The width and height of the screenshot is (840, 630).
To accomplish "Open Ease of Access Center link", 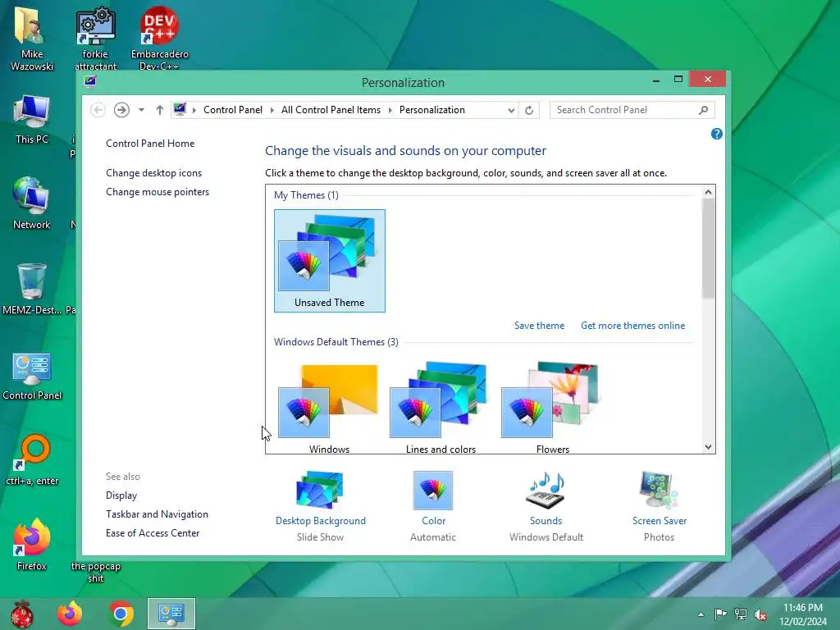I will pos(153,533).
